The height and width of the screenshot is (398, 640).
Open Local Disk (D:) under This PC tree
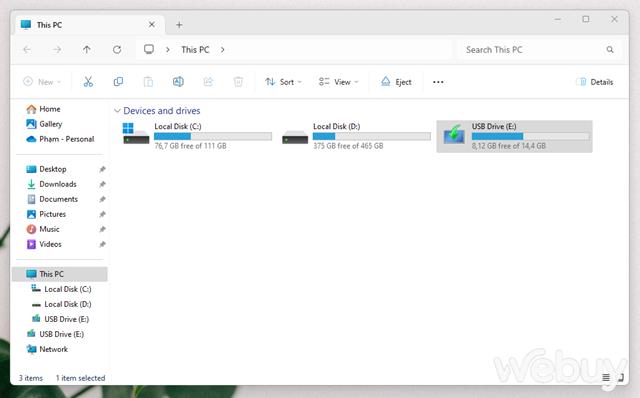tap(62, 304)
